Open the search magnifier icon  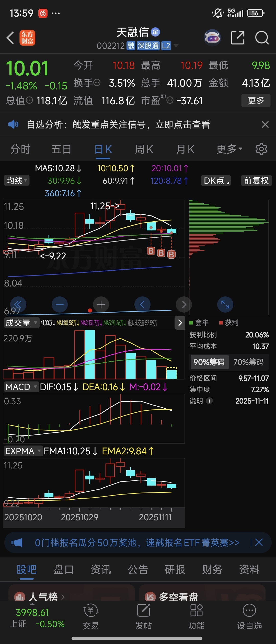coord(262,38)
